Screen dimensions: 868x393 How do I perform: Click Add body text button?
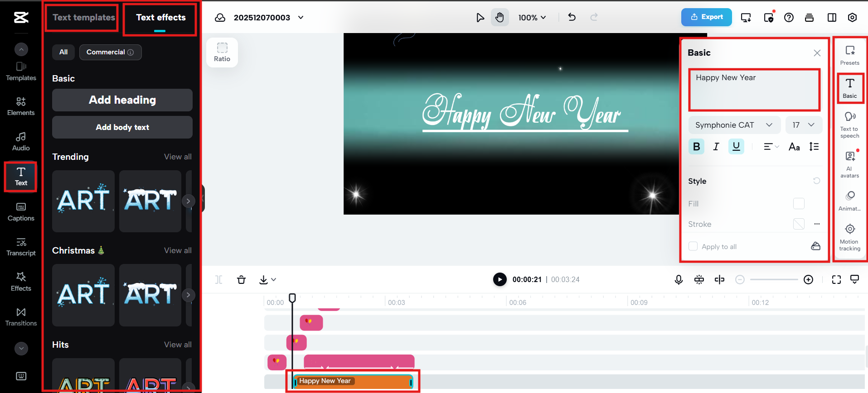tap(122, 127)
